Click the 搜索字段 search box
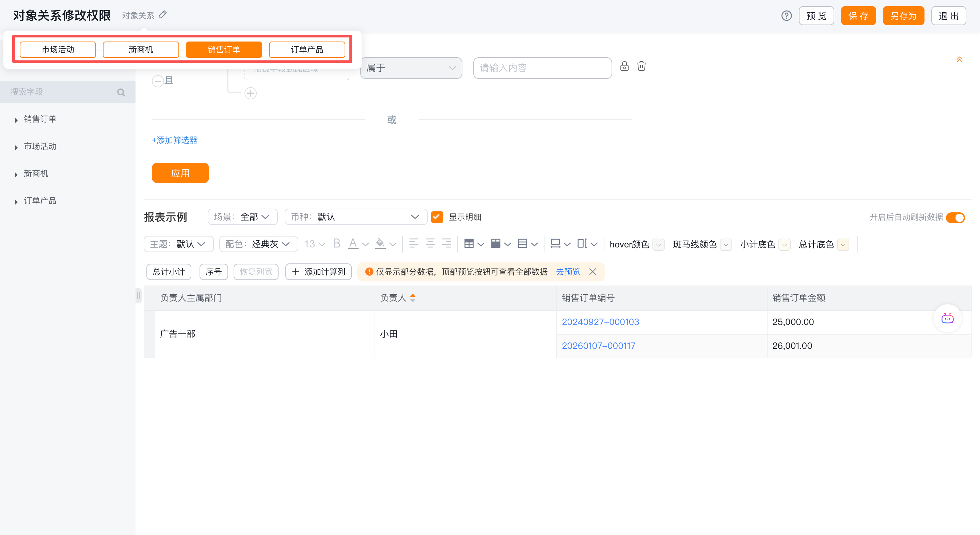The height and width of the screenshot is (535, 980). 68,92
